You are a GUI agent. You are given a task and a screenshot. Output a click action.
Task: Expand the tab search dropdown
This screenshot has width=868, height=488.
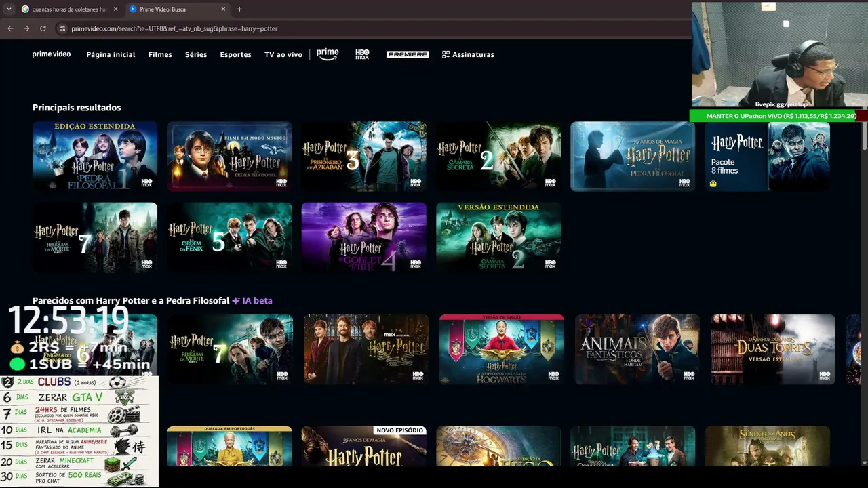pyautogui.click(x=9, y=9)
